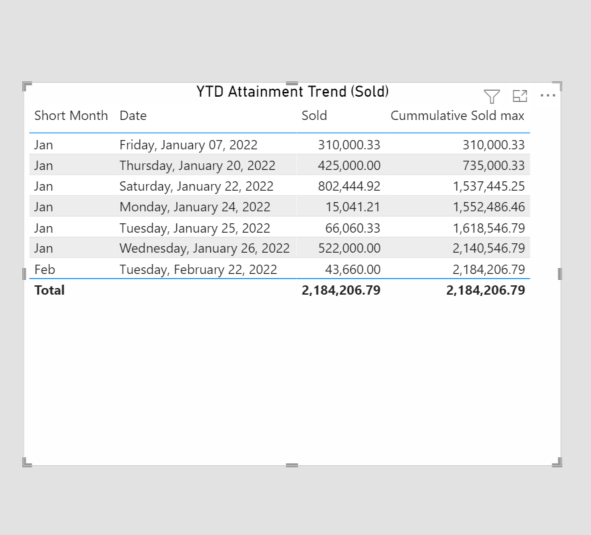Click cumulative value 1,618,546.79
Image resolution: width=591 pixels, height=535 pixels.
489,228
